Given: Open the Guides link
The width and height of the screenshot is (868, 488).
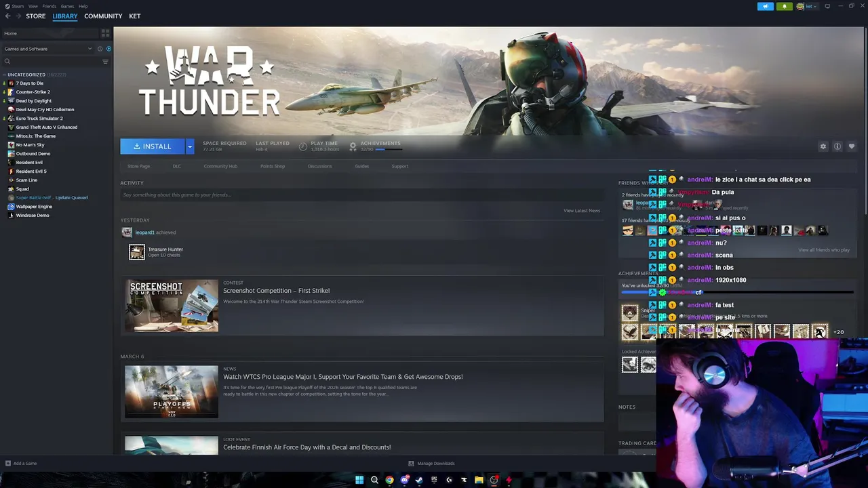Looking at the screenshot, I should [x=361, y=166].
